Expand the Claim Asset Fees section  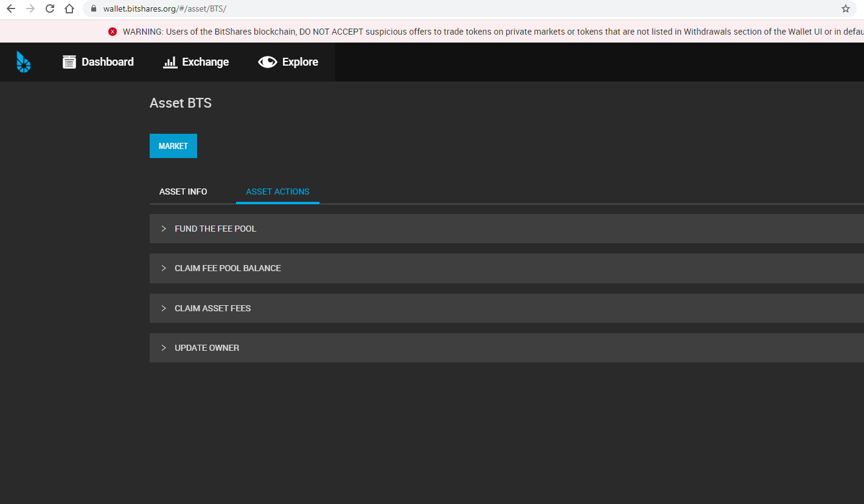[507, 308]
